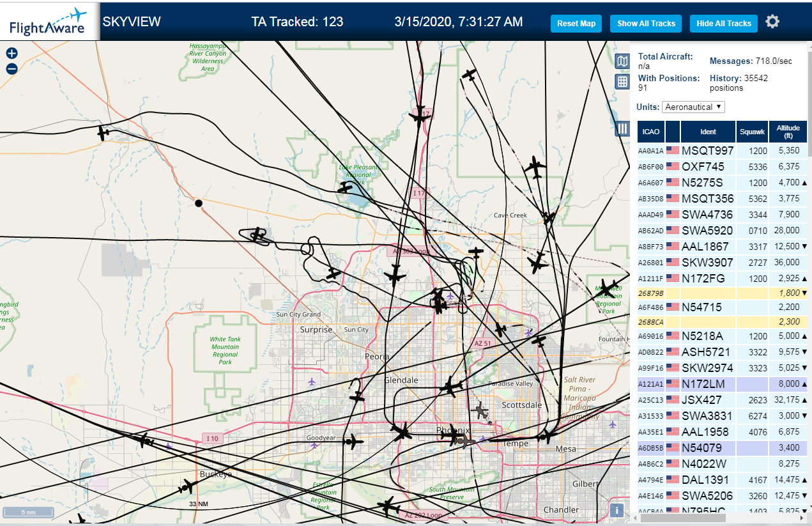Viewport: 812px width, 526px height.
Task: Select the SWA3831 aircraft row
Action: 722,415
